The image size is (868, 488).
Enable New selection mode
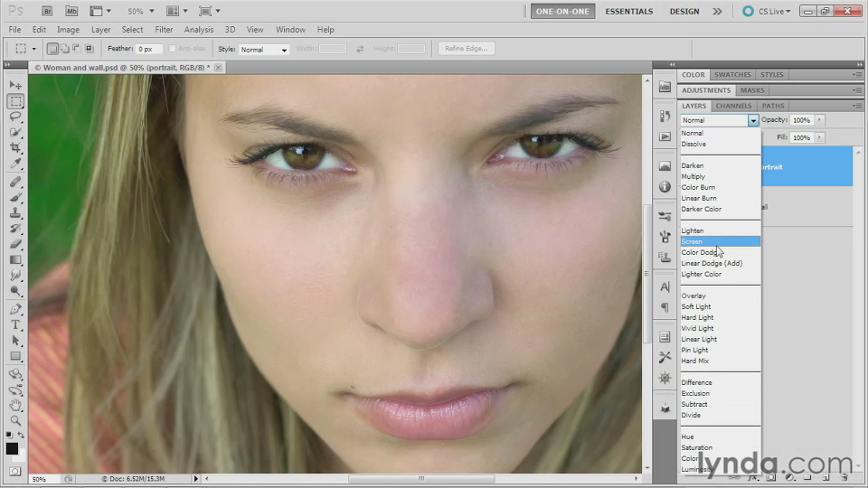(x=52, y=49)
